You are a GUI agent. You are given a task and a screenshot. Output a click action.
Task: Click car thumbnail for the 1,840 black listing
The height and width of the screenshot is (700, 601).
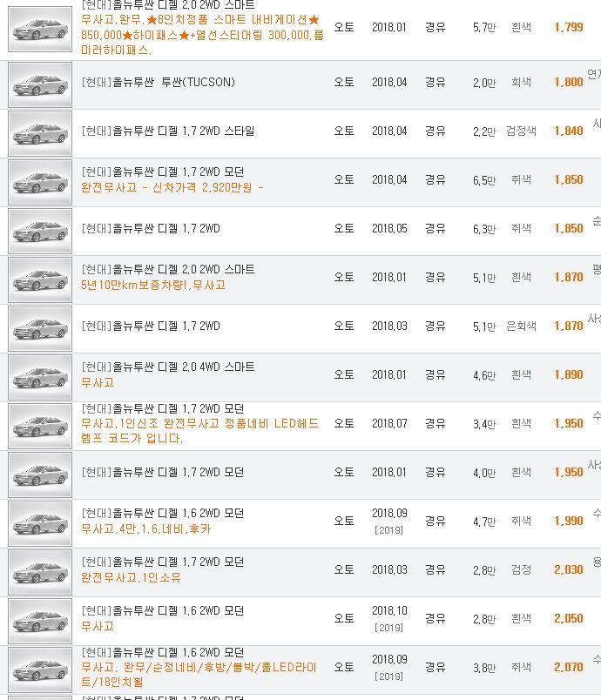pos(40,133)
